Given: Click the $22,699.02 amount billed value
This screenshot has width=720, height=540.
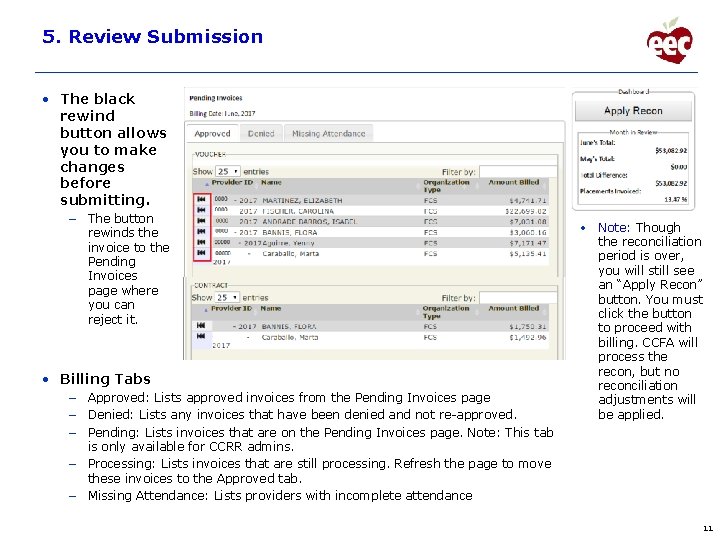Looking at the screenshot, I should click(526, 211).
